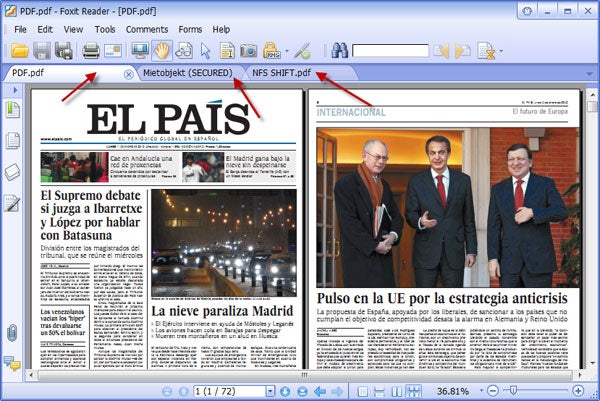Click the Print icon in toolbar
Screen dimensions: 600x401
tap(91, 50)
